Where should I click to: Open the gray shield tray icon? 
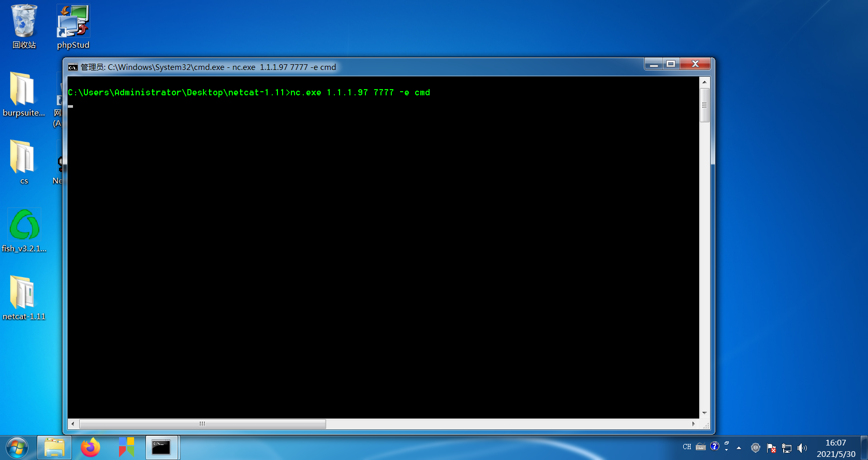[755, 448]
